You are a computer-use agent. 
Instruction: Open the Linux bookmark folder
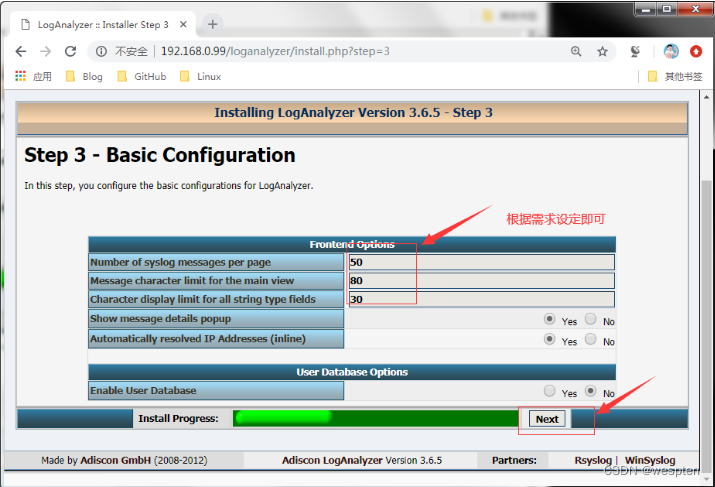click(201, 76)
